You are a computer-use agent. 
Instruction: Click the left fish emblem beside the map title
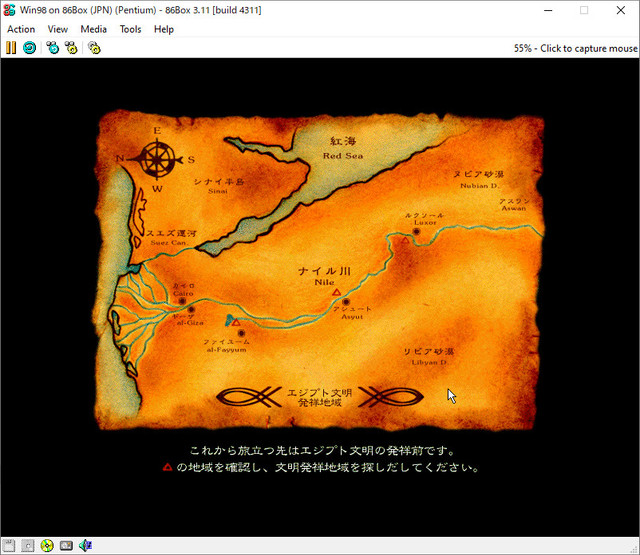249,397
